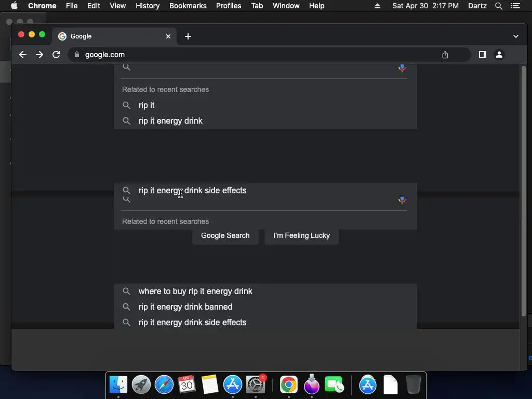
Task: Go back using the back arrow
Action: [23, 55]
